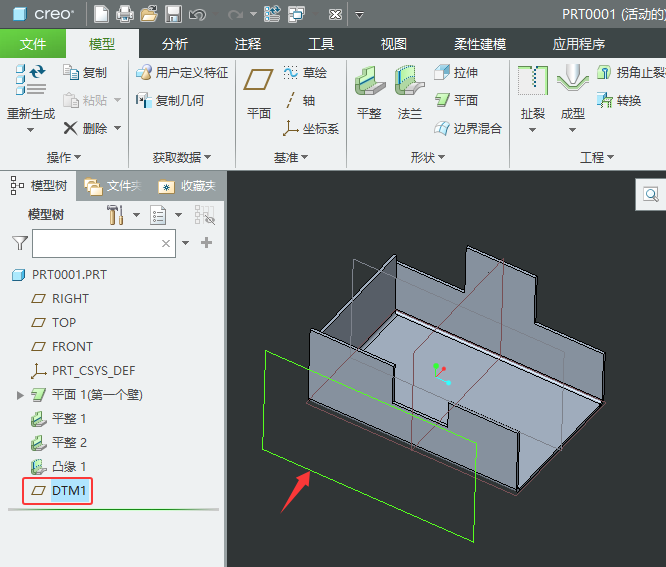Click the Print icon in quick access toolbar
This screenshot has width=666, height=567.
[x=125, y=14]
